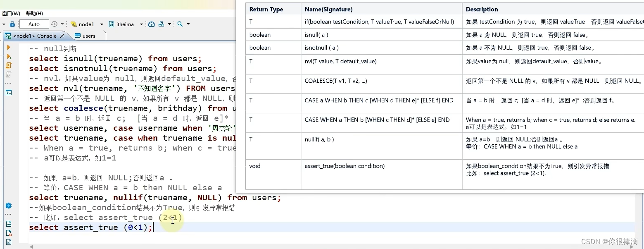The height and width of the screenshot is (249, 644).
Task: Open node1 active connection dropdown
Action: [102, 24]
